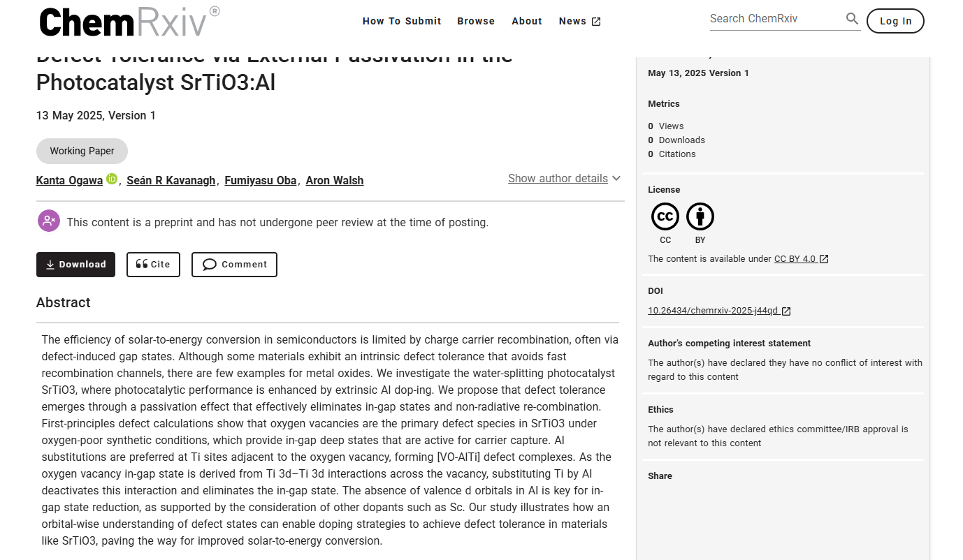
Task: Open the Comment button
Action: point(234,265)
